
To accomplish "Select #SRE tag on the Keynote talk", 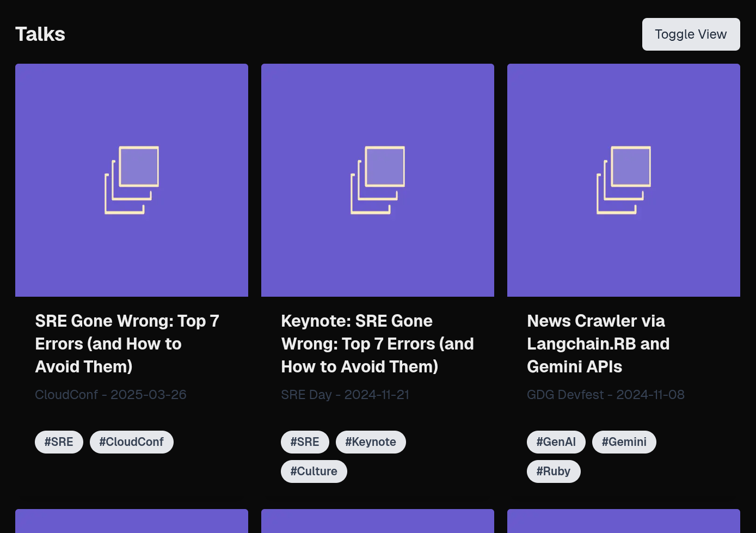I will point(305,442).
